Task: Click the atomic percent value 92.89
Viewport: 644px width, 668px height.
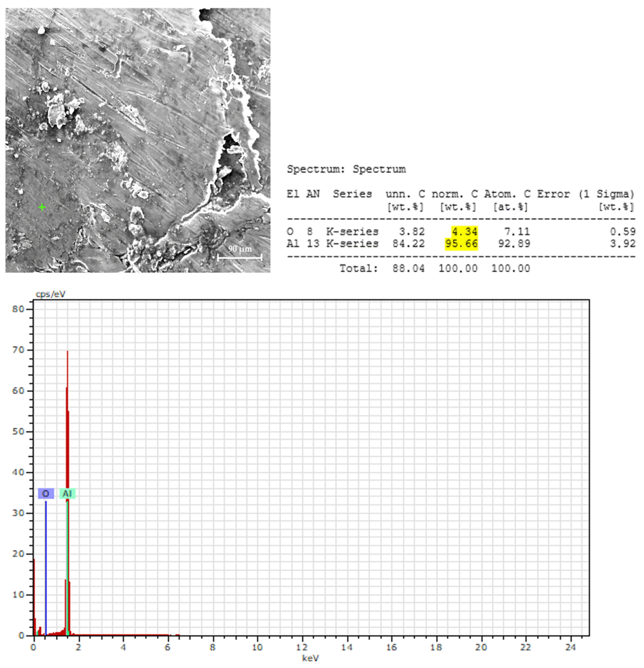Action: click(x=514, y=244)
